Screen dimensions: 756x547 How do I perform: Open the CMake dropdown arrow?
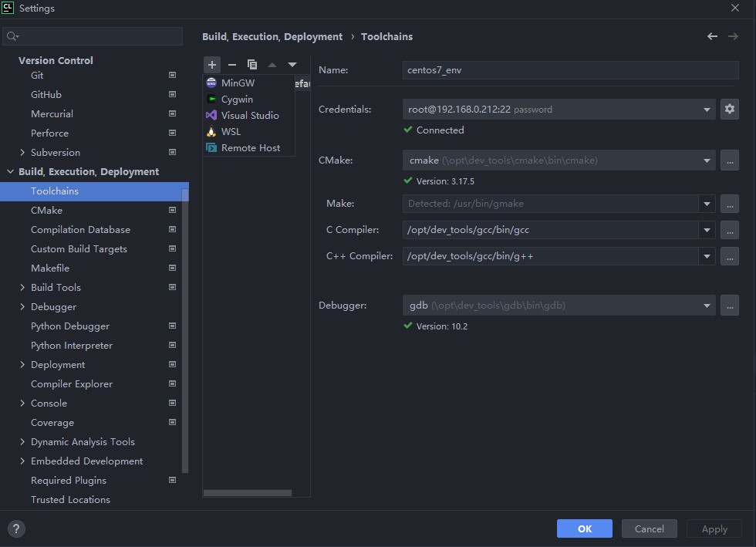(x=707, y=160)
